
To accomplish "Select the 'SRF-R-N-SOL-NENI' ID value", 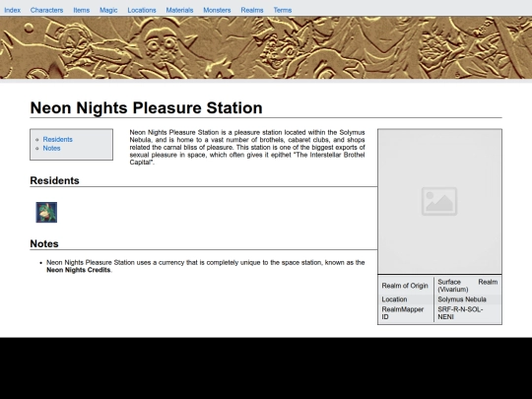I will [x=460, y=313].
